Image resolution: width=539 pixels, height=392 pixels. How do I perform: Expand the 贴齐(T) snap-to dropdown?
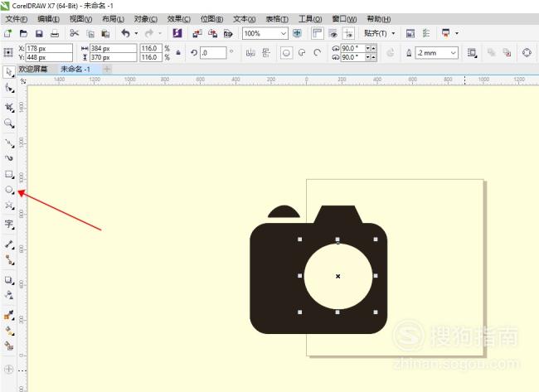click(x=393, y=33)
